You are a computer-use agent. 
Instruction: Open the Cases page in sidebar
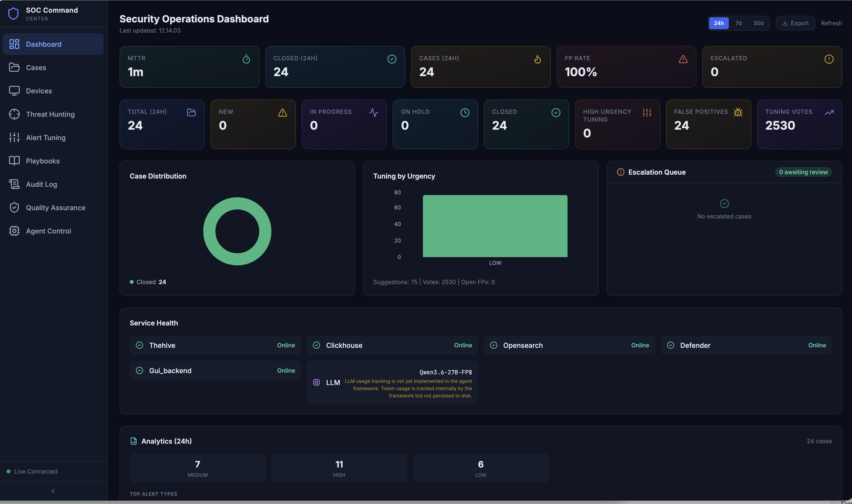tap(53, 68)
